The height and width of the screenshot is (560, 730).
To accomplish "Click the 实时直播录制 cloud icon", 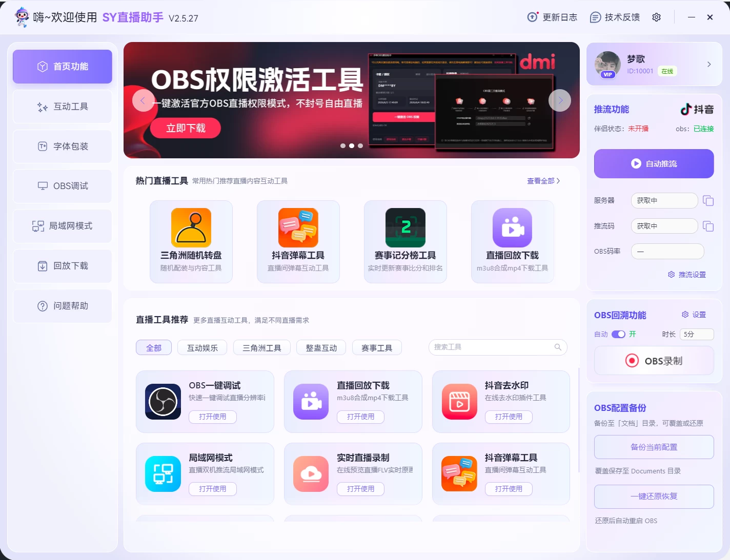I will [x=311, y=474].
